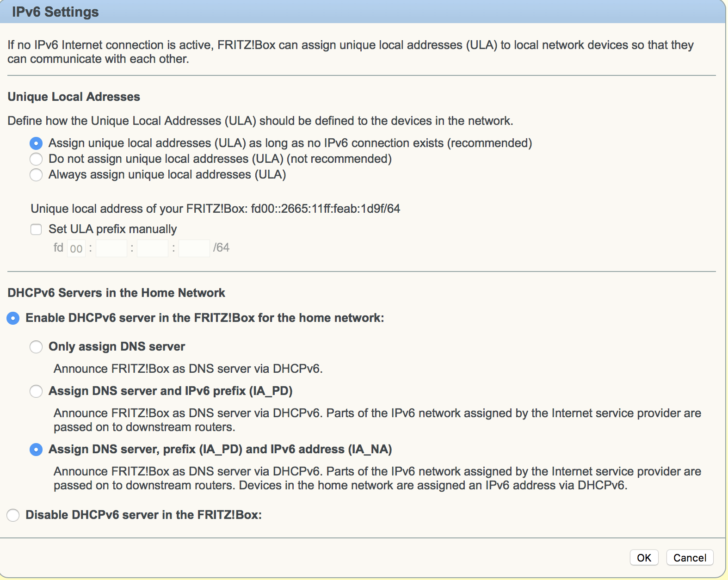Select 'Assign DNS server and IPv6 prefix (IA_PD)'
This screenshot has height=580, width=728.
point(36,391)
